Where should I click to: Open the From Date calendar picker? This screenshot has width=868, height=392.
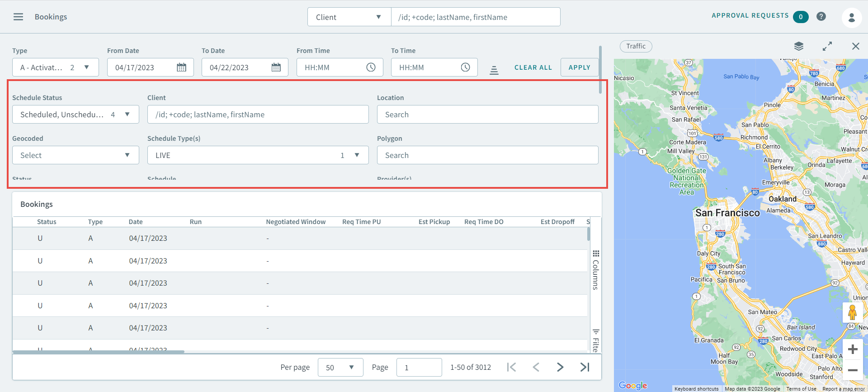181,67
